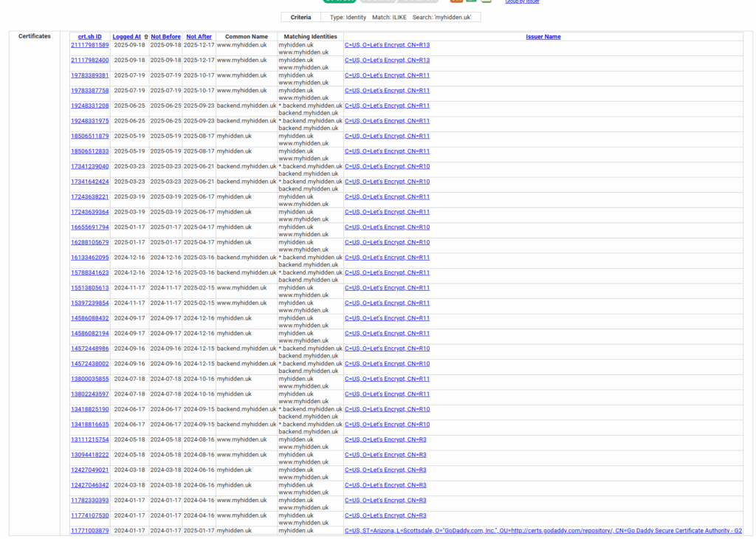Screen dimensions: 756x539
Task: Open certificate ID 19783387758
Action: [89, 91]
